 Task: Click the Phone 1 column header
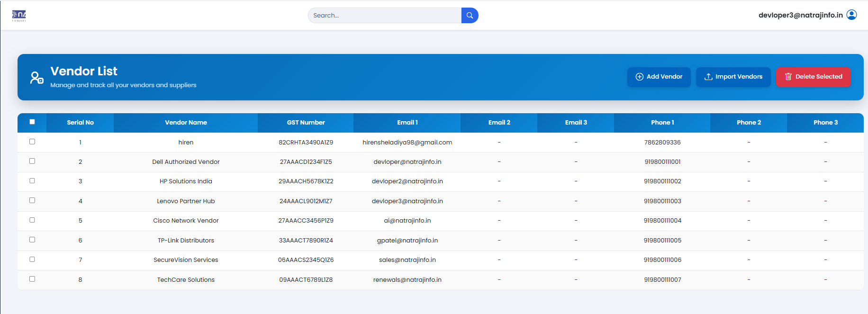click(x=662, y=123)
